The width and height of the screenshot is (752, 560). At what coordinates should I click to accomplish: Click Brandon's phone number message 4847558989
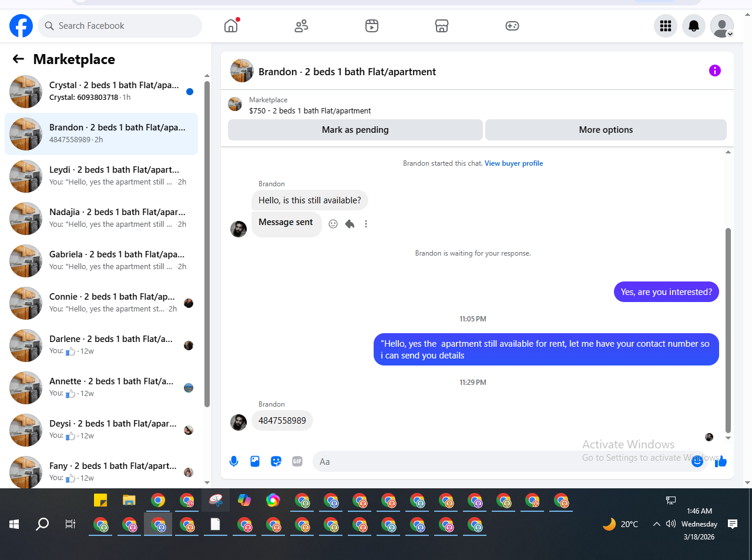[282, 421]
